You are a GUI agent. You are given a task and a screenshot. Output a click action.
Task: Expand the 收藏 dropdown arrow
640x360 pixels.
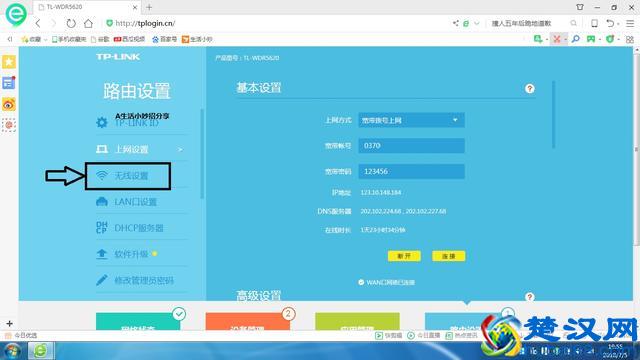45,40
